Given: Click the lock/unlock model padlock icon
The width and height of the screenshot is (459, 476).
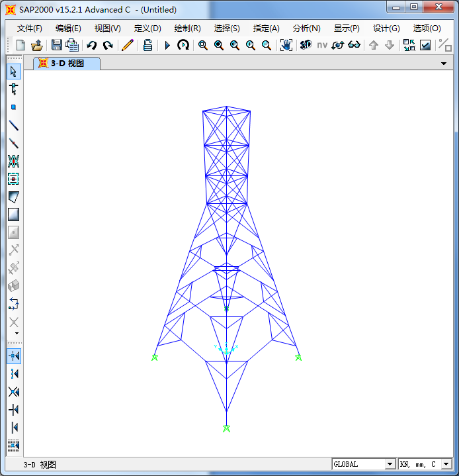Looking at the screenshot, I should [147, 45].
